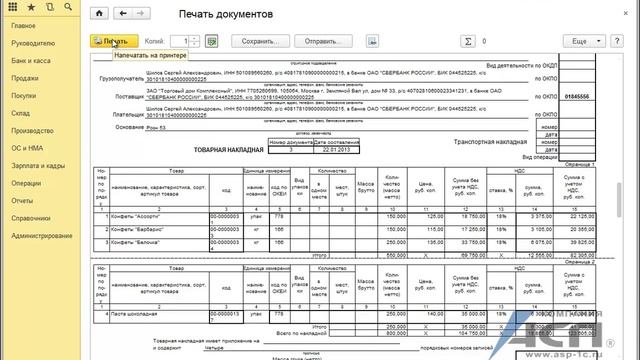This screenshot has width=640, height=360.
Task: Click the Копий number input field
Action: coord(180,41)
